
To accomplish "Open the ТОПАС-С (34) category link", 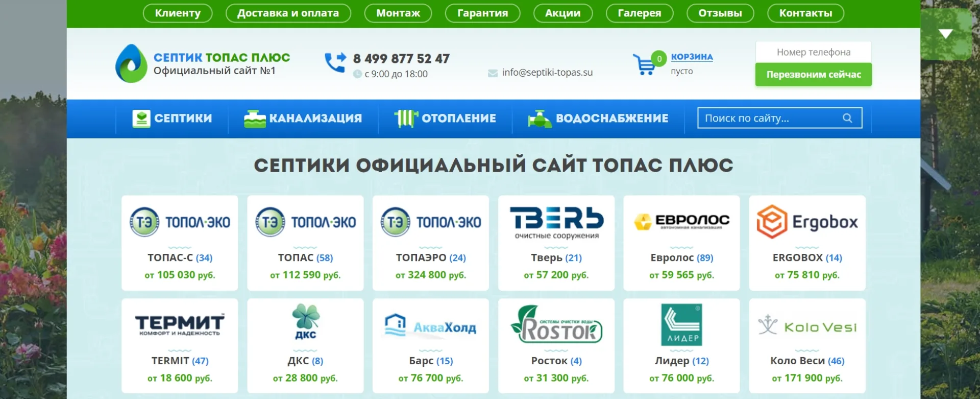I will click(180, 258).
